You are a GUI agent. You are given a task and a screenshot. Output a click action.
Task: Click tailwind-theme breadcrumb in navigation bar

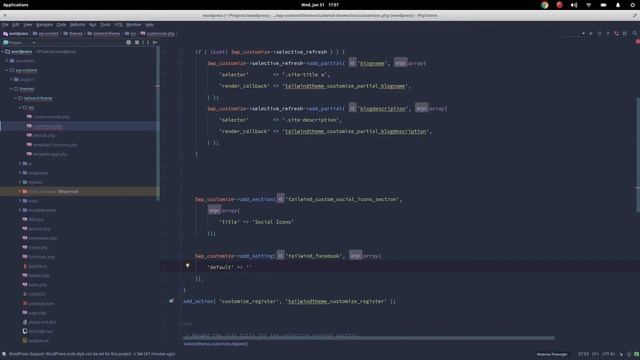coord(104,34)
